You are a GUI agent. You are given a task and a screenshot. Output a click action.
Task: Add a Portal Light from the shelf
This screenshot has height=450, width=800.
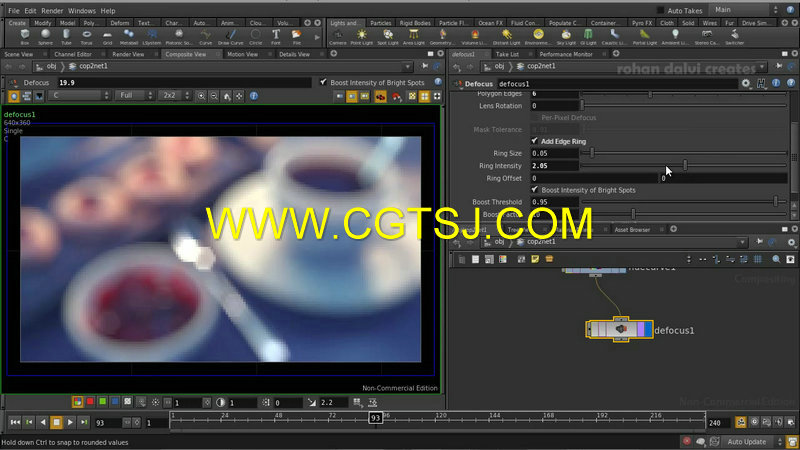click(645, 37)
